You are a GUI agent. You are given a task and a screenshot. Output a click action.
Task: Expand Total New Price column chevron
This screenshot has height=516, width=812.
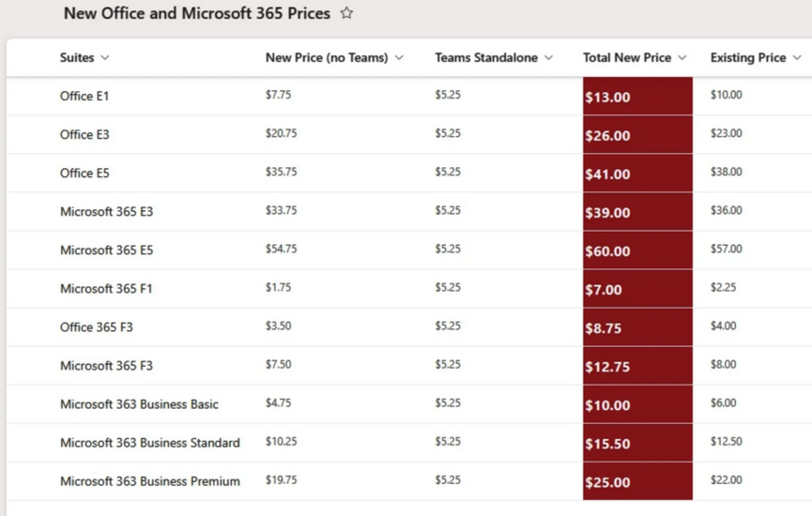pos(682,57)
